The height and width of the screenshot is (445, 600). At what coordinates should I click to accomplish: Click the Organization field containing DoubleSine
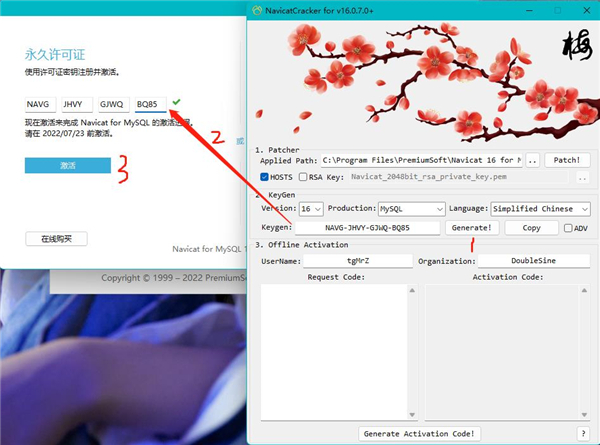click(533, 261)
